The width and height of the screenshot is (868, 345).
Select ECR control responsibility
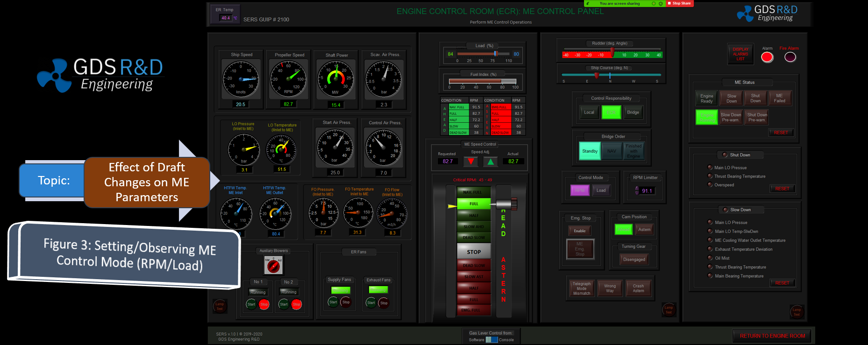(611, 112)
